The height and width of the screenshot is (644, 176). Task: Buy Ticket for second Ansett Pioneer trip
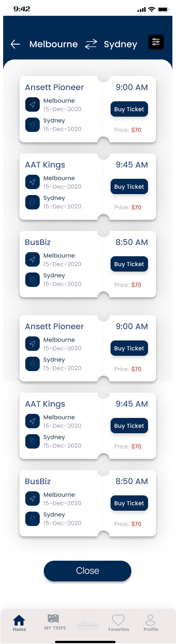129,349
